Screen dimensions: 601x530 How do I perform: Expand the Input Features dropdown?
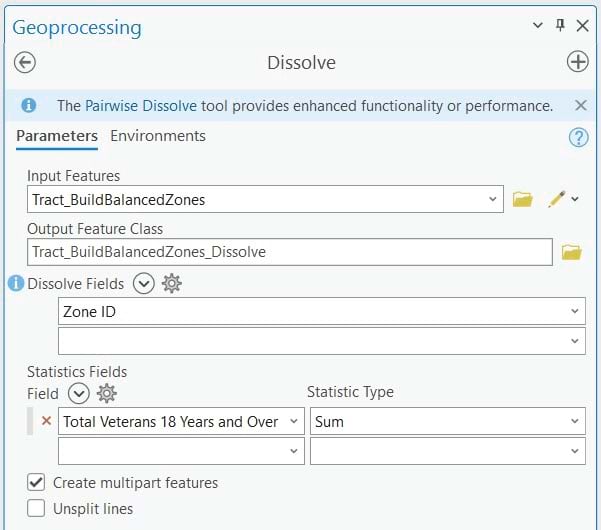point(493,199)
